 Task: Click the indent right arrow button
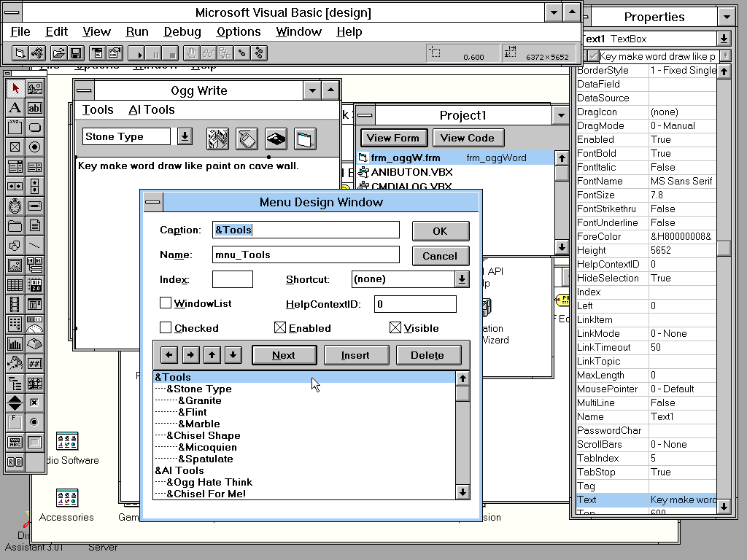coord(190,355)
